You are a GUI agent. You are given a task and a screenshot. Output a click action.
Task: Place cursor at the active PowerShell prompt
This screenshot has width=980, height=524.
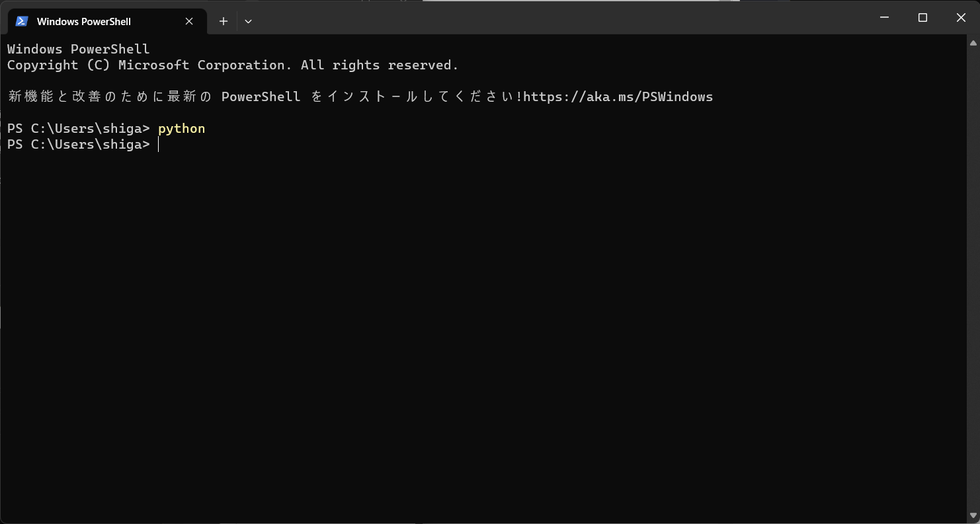(159, 144)
